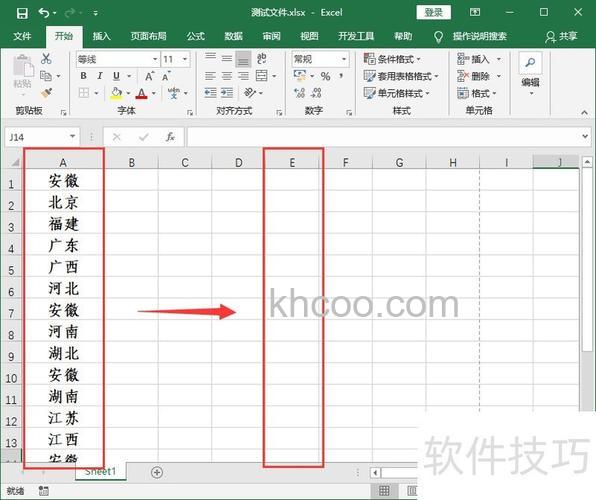This screenshot has width=596, height=500.
Task: Change text orientation
Action: pos(250,93)
